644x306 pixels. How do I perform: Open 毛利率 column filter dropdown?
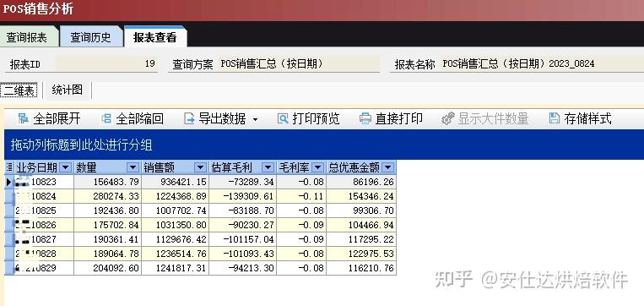click(x=318, y=167)
